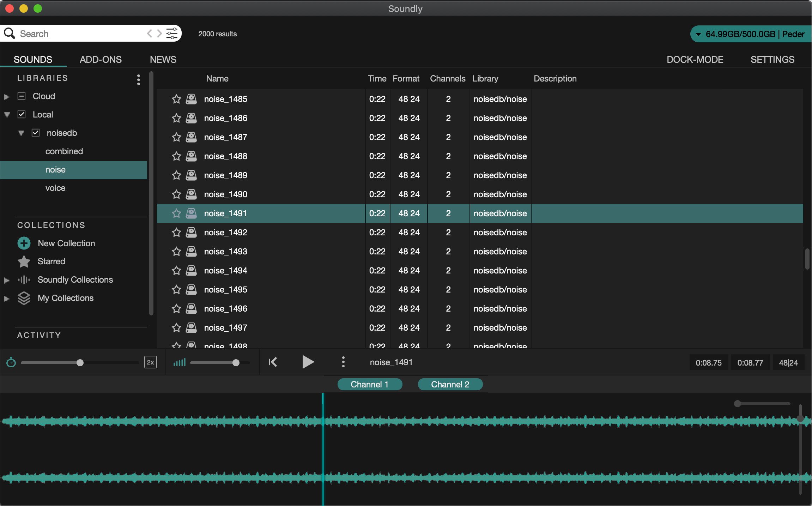The image size is (812, 506).
Task: Toggle Channel 2 on the waveform
Action: pos(450,384)
